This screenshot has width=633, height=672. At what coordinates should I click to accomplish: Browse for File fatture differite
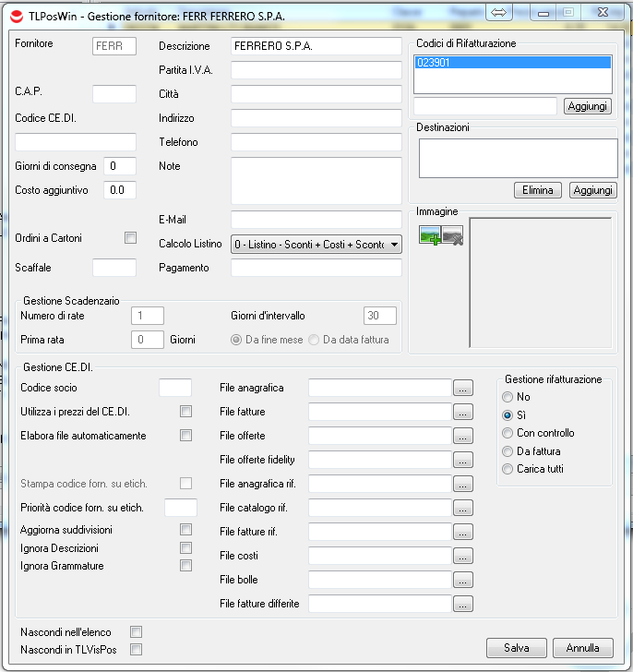pyautogui.click(x=463, y=604)
